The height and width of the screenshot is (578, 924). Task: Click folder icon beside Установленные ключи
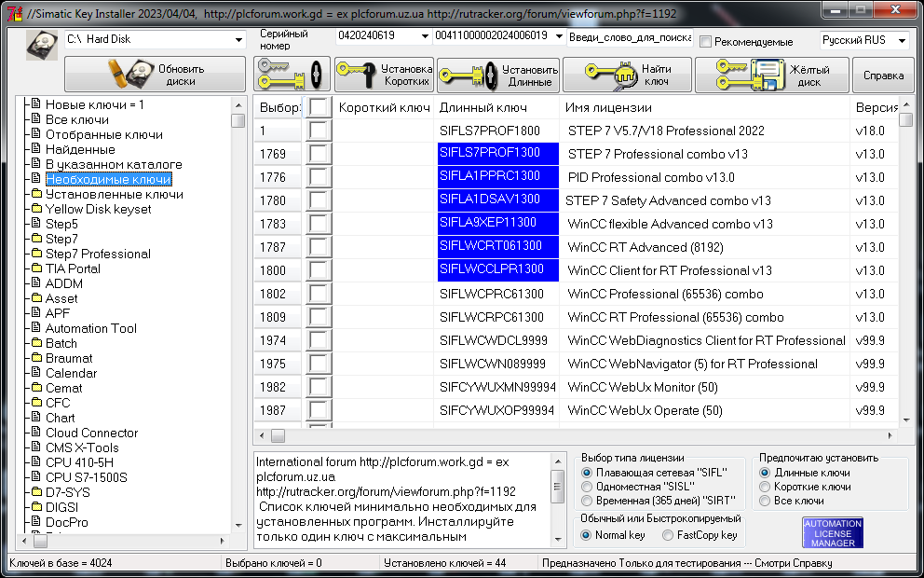[x=36, y=194]
